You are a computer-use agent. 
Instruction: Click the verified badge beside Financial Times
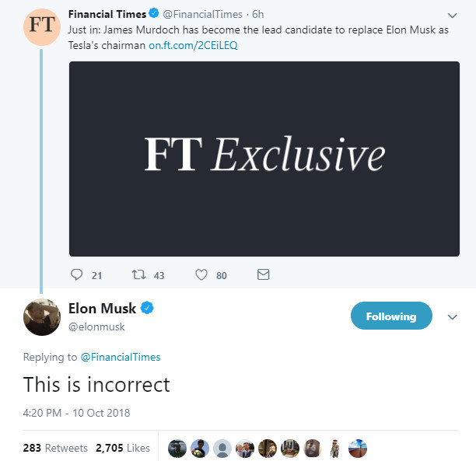tap(154, 13)
